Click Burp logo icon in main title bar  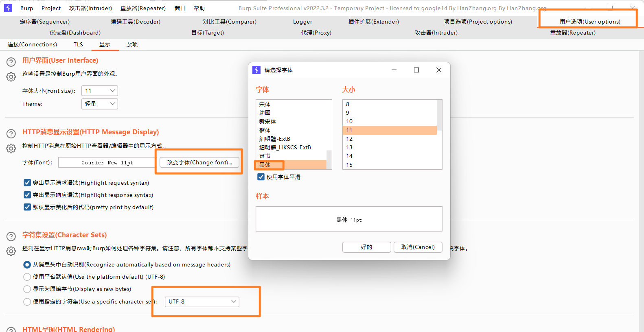point(8,8)
